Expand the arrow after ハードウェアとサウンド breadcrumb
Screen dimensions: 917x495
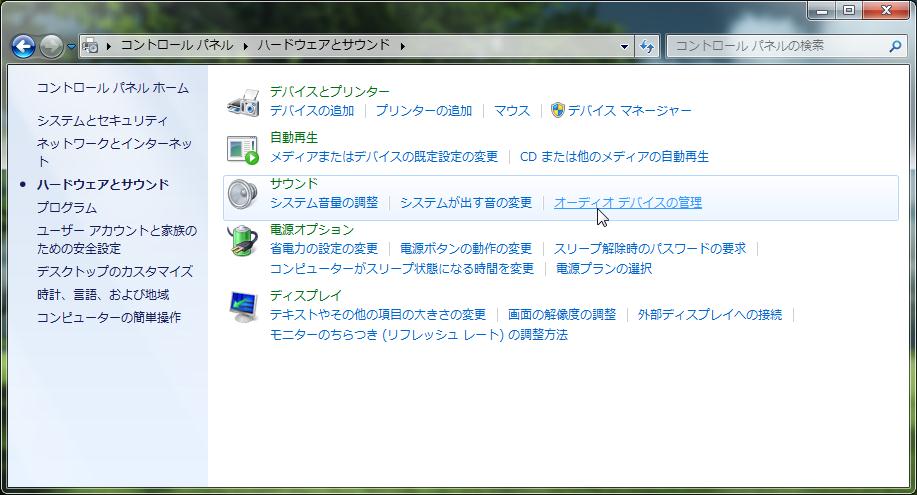[x=402, y=46]
